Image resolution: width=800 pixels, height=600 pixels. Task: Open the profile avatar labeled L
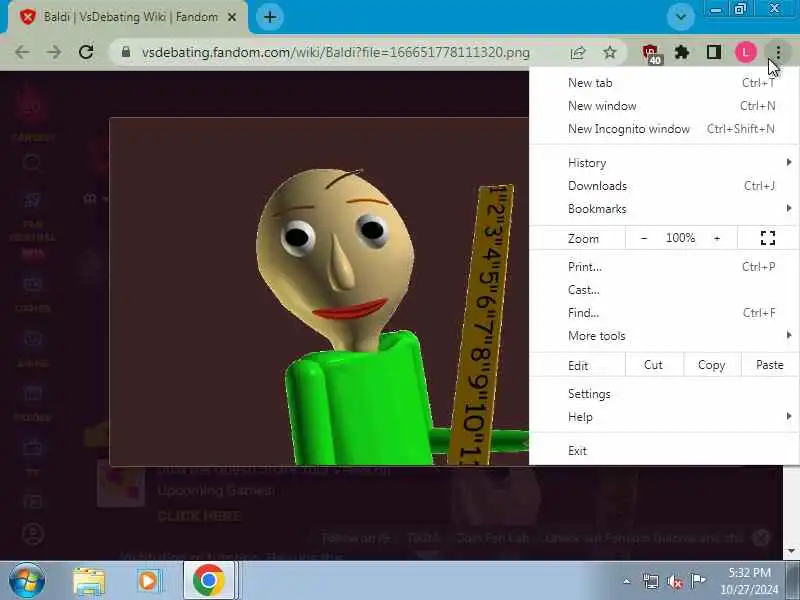coord(745,52)
